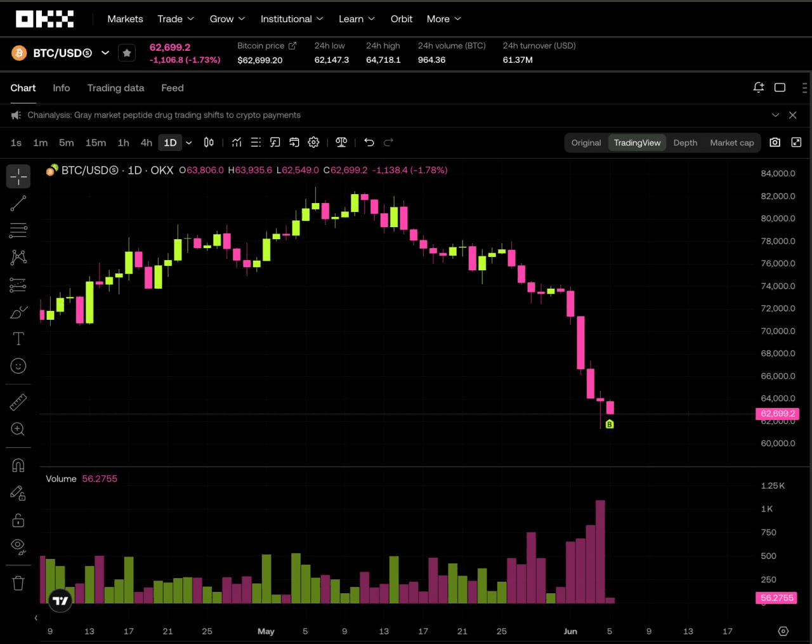Viewport: 812px width, 644px height.
Task: Toggle magnet mode for drawings
Action: tap(18, 466)
